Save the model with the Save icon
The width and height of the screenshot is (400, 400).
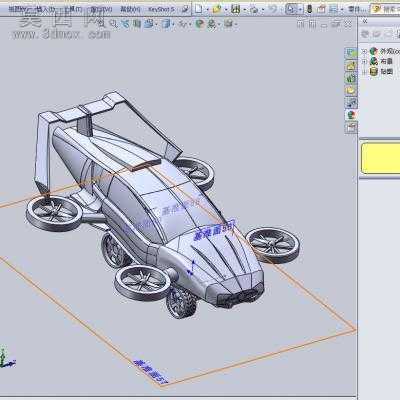tap(235, 9)
